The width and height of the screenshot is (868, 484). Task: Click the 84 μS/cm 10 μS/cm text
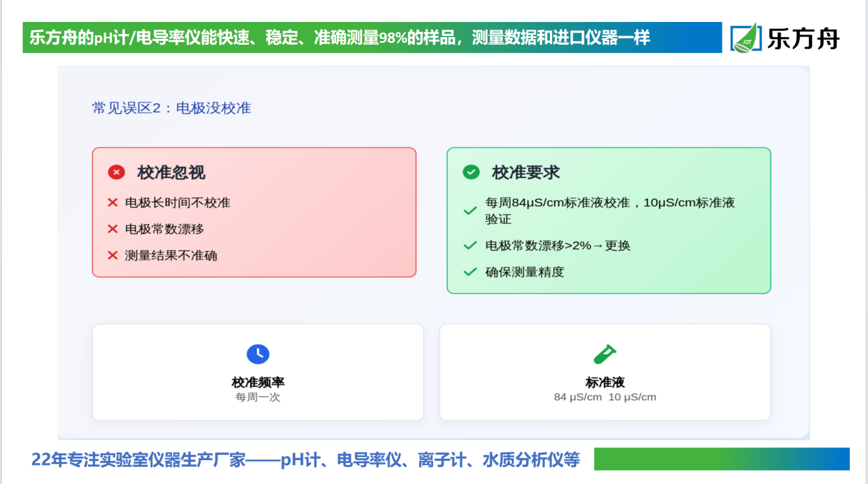coord(605,397)
